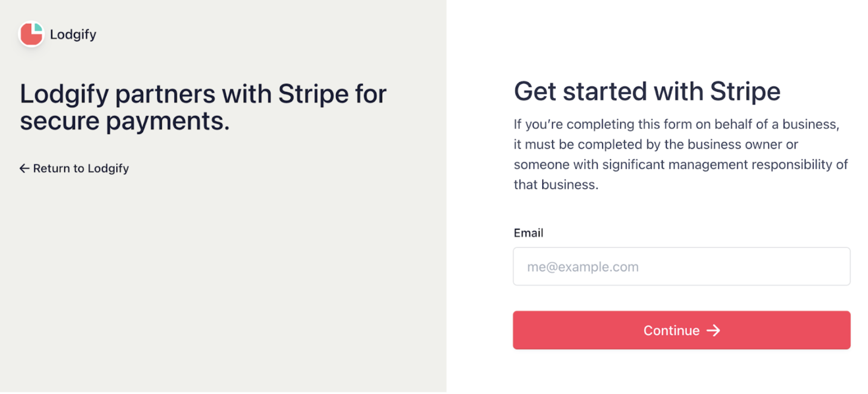Click the left arrow beside Return to Lodgify
The width and height of the screenshot is (868, 394).
pos(24,169)
